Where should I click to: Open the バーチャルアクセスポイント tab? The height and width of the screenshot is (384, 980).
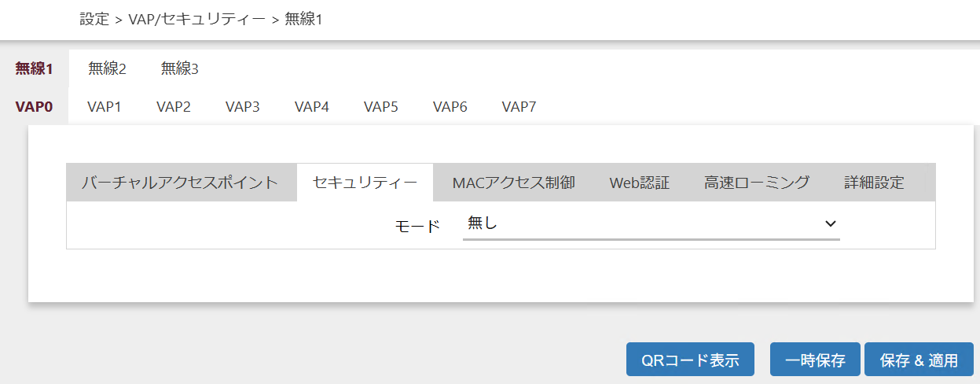click(180, 183)
